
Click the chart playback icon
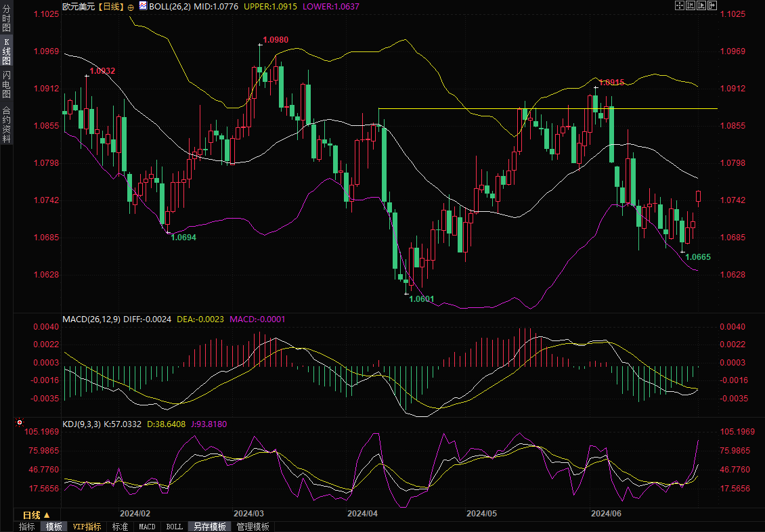701,5
